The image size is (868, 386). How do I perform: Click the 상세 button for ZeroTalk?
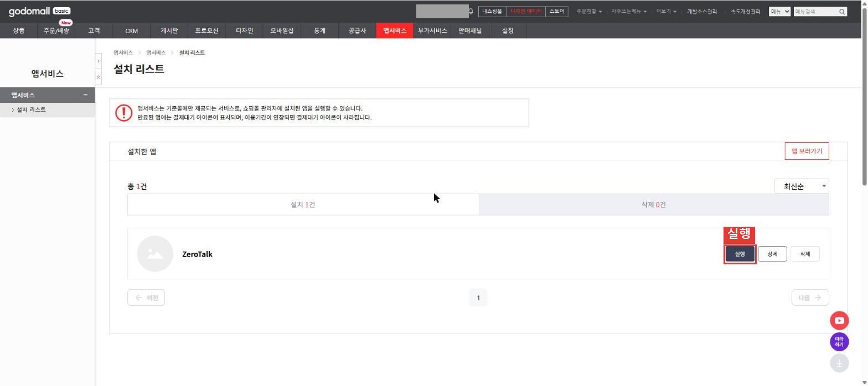772,254
